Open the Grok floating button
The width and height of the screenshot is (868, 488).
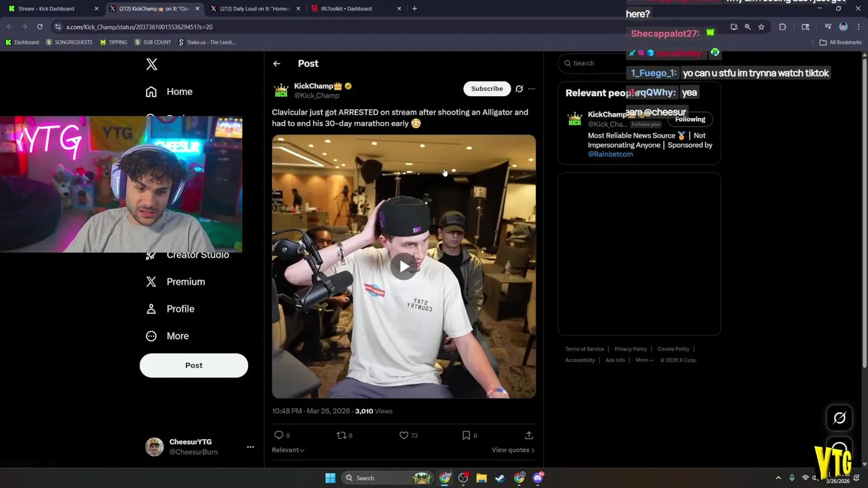(x=840, y=418)
